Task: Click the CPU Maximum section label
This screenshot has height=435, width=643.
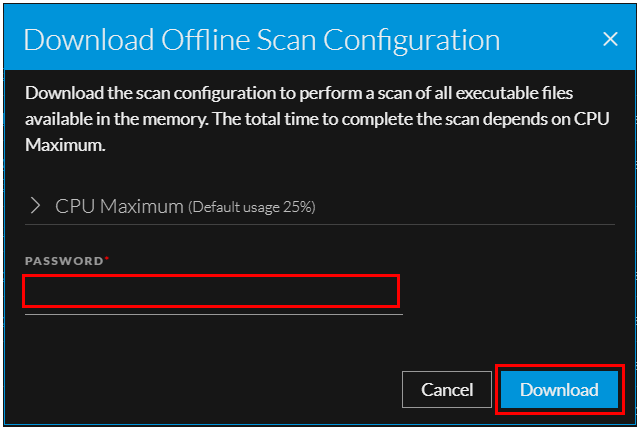Action: 120,206
